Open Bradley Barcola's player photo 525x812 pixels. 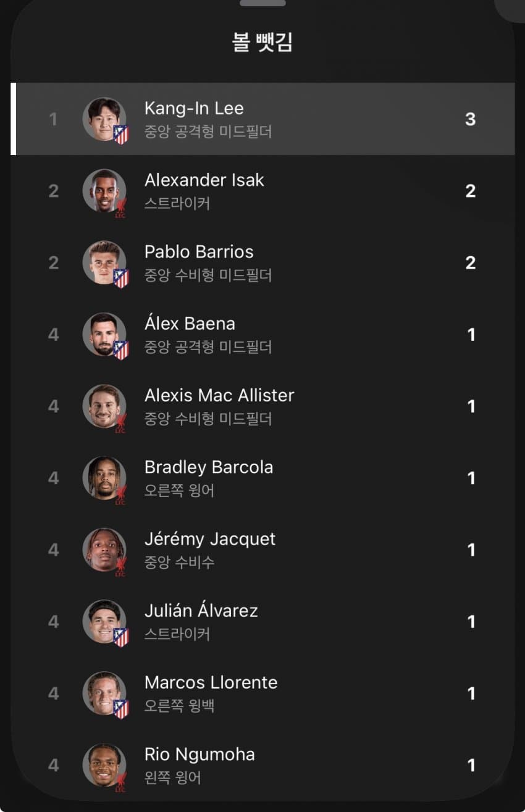[x=104, y=478]
